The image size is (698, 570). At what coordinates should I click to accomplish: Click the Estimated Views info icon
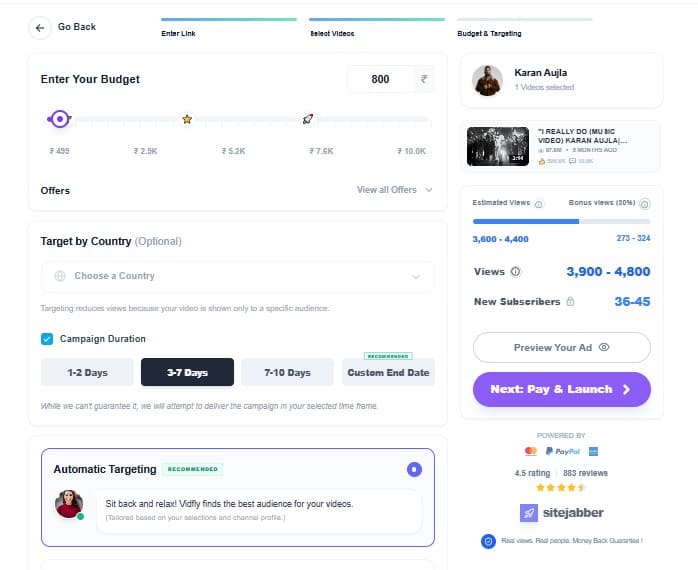[538, 203]
